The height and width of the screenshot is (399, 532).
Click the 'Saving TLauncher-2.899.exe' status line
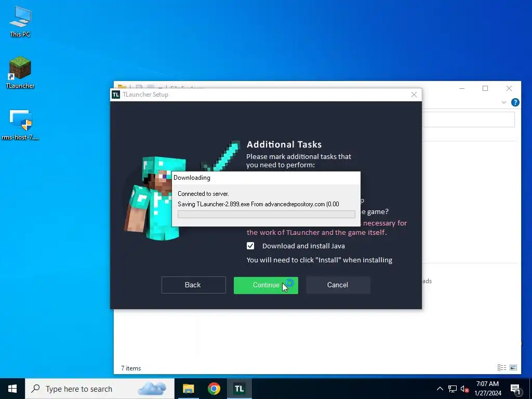pos(258,204)
